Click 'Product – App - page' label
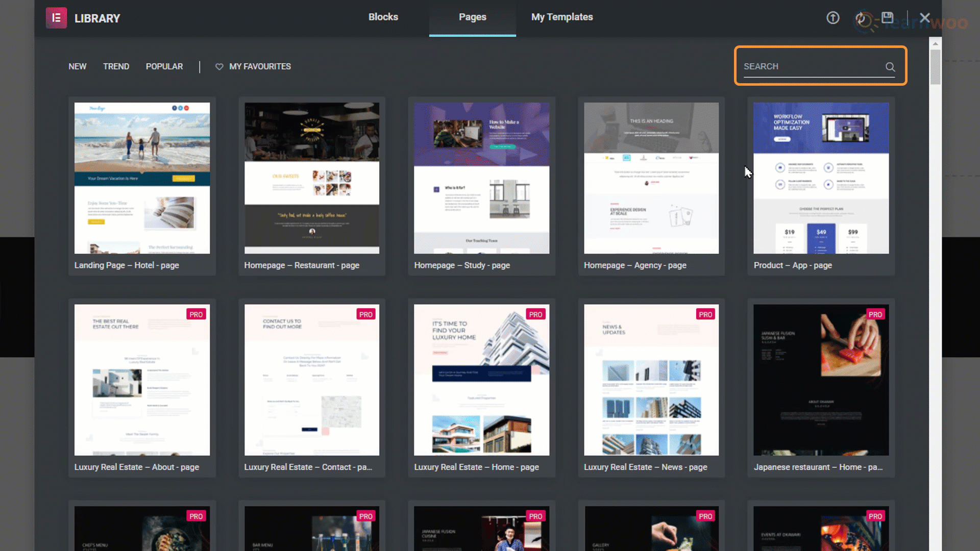This screenshot has width=980, height=551. tap(793, 265)
